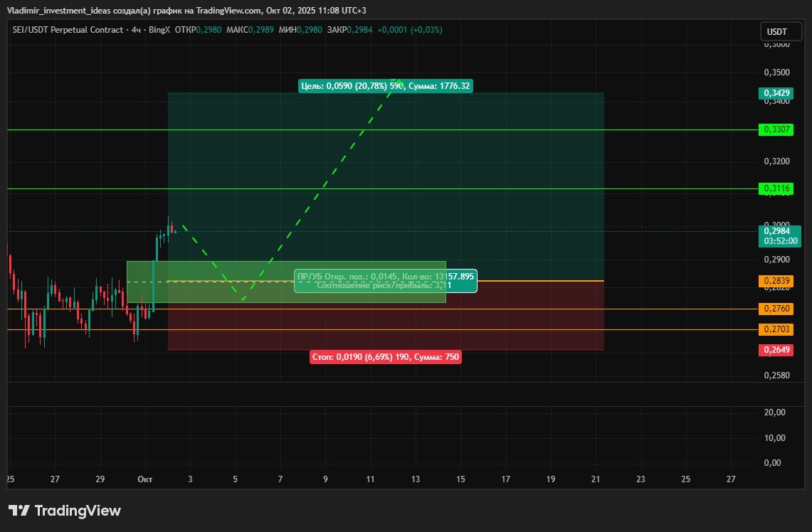Image resolution: width=812 pixels, height=532 pixels.
Task: Click the 0,3429 target price tag
Action: pos(776,93)
